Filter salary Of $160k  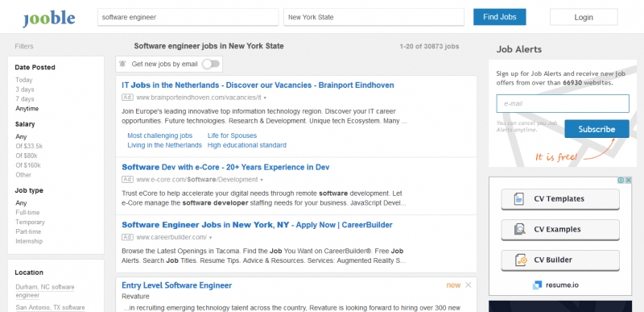coord(28,165)
